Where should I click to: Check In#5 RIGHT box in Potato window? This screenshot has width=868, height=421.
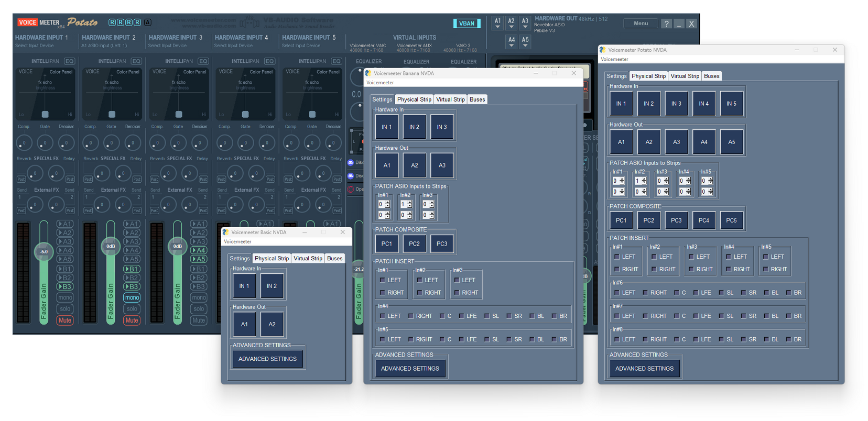point(766,269)
